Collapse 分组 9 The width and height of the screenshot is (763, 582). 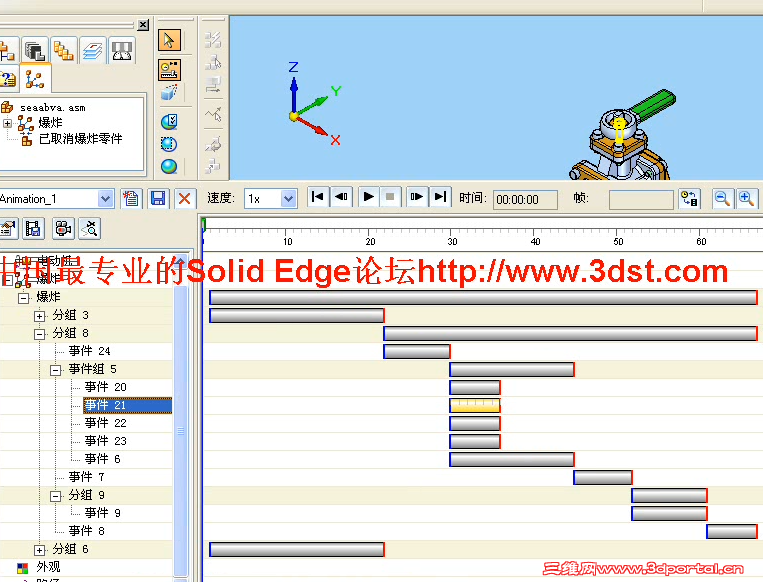(55, 496)
